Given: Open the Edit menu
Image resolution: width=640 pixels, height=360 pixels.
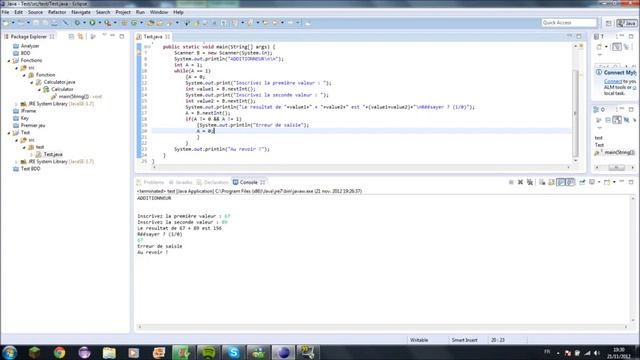Looking at the screenshot, I should coord(18,12).
